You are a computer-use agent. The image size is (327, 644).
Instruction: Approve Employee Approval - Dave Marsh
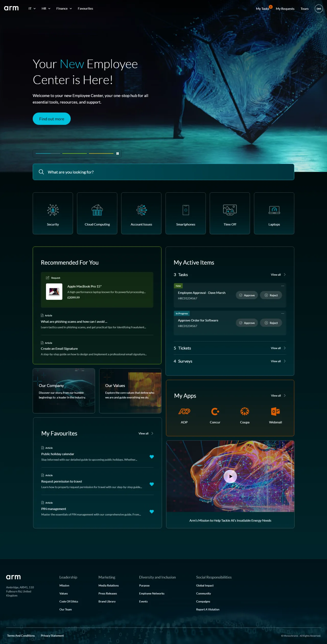(247, 295)
